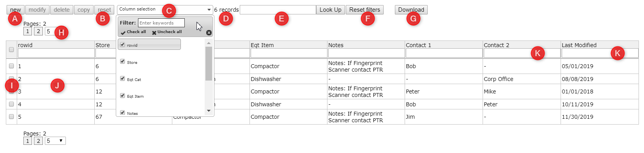Screen dimensions: 644x153
Task: Uncheck the rowid column checkbox
Action: [x=122, y=45]
